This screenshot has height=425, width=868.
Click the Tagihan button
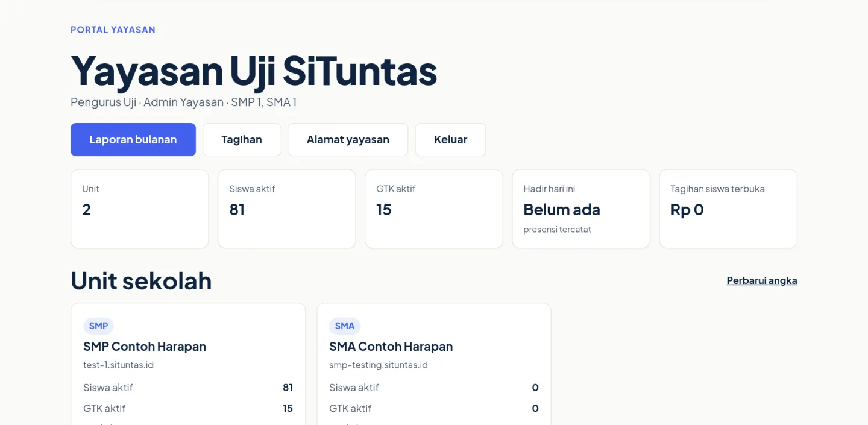coord(242,140)
